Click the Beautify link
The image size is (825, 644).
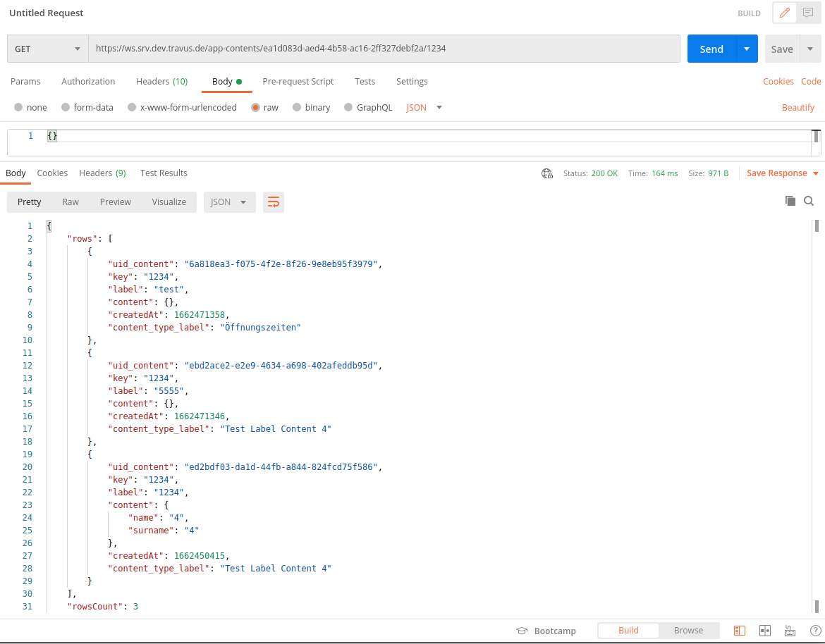point(797,108)
